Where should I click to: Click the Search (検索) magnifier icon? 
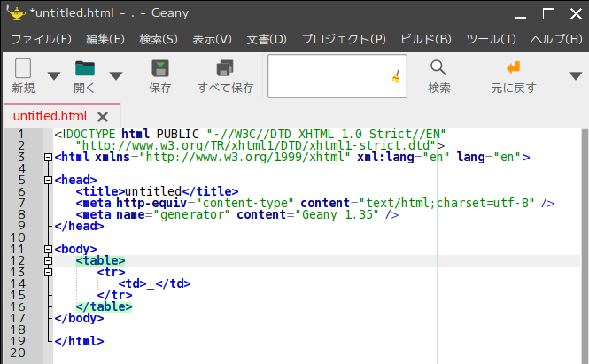click(x=438, y=68)
